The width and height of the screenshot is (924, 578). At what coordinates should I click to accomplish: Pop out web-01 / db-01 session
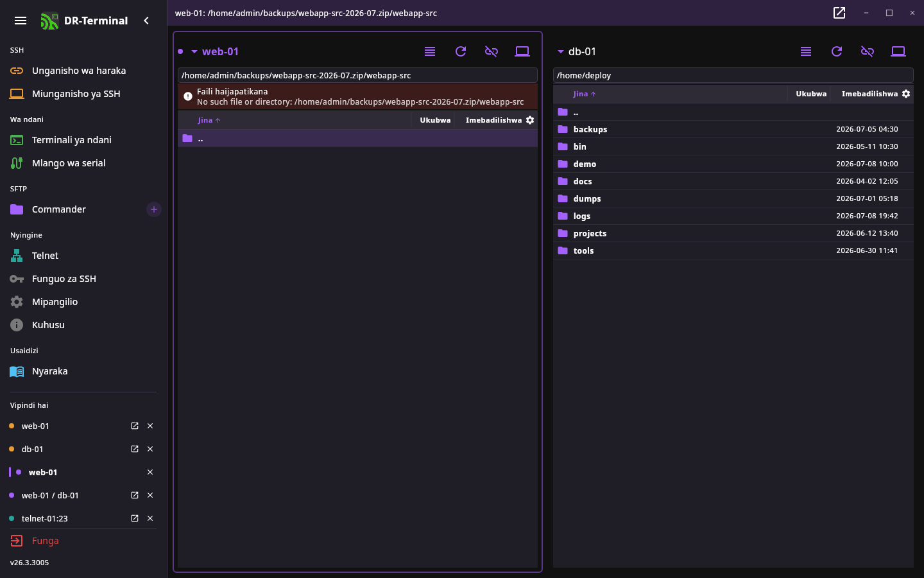(x=135, y=495)
